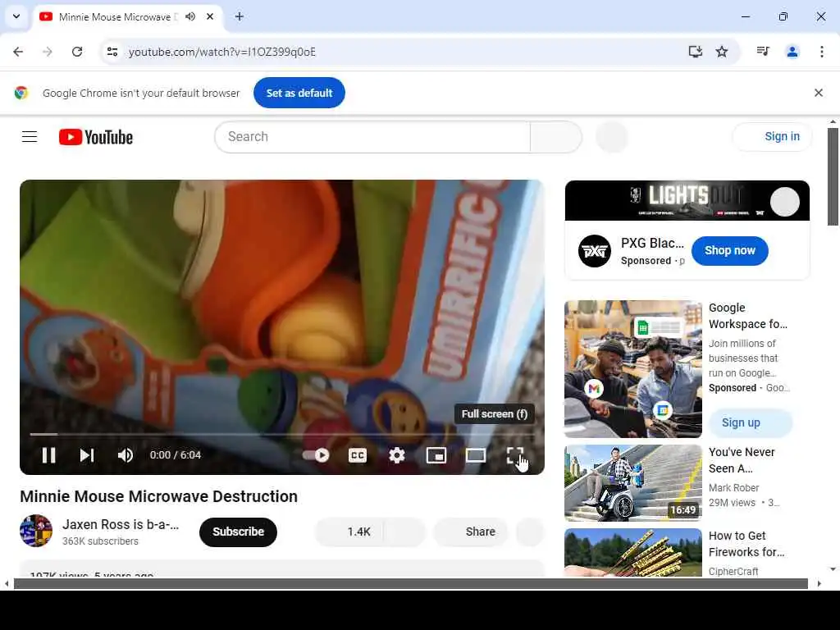Viewport: 840px width, 630px height.
Task: Click Shop now on PXG ad
Action: 729,250
